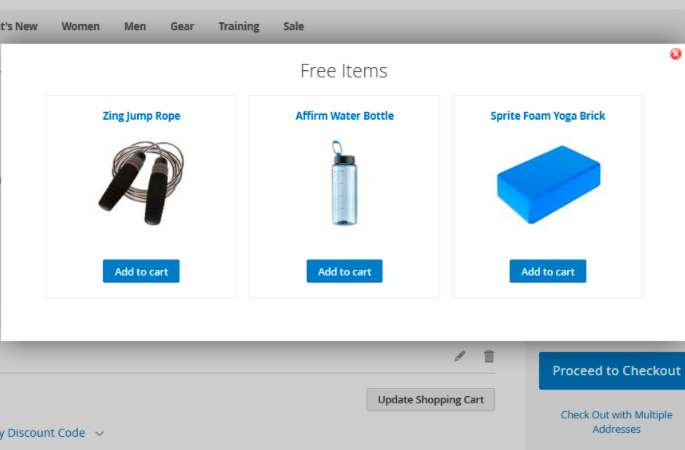Expand the Discount Code section chevron
This screenshot has width=685, height=450.
pos(100,433)
